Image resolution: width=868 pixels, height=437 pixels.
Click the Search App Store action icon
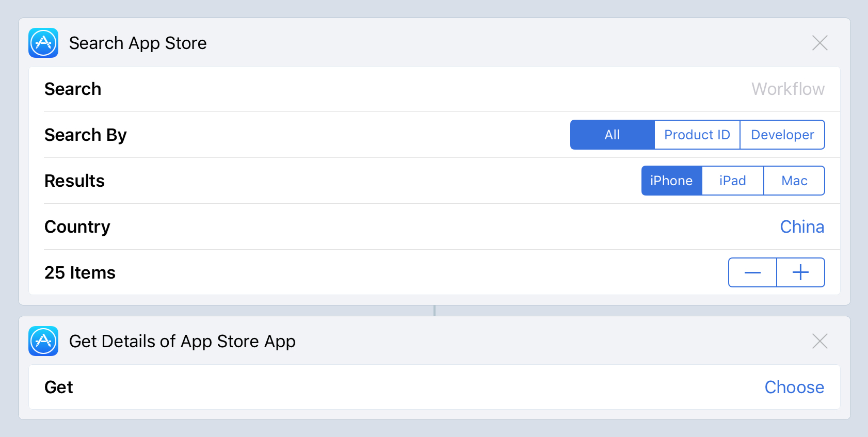pos(43,43)
